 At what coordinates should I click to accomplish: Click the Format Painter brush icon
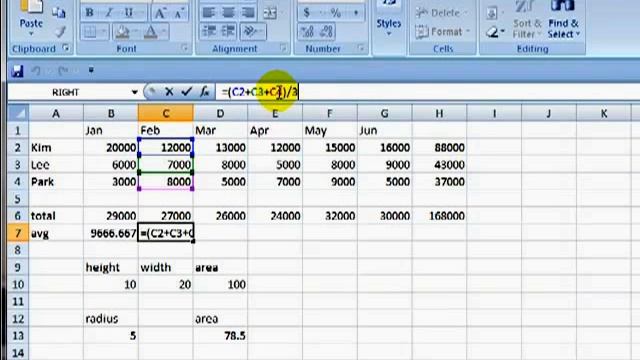pyautogui.click(x=60, y=31)
